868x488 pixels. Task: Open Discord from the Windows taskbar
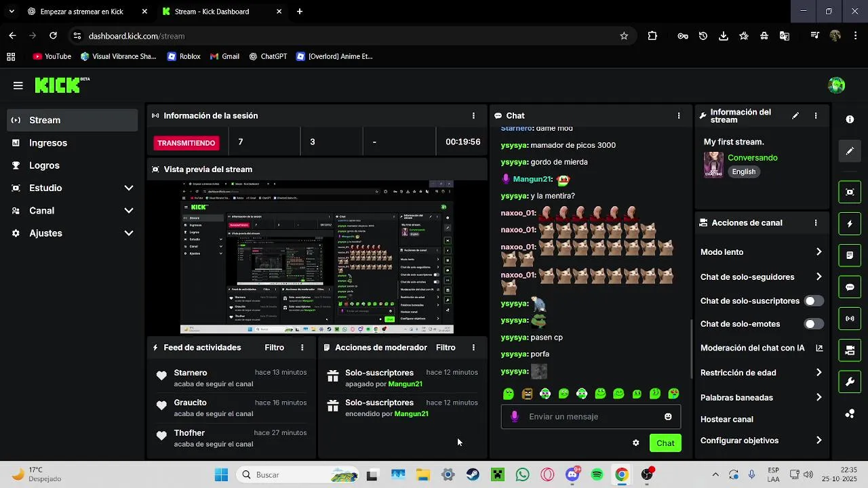pos(572,475)
